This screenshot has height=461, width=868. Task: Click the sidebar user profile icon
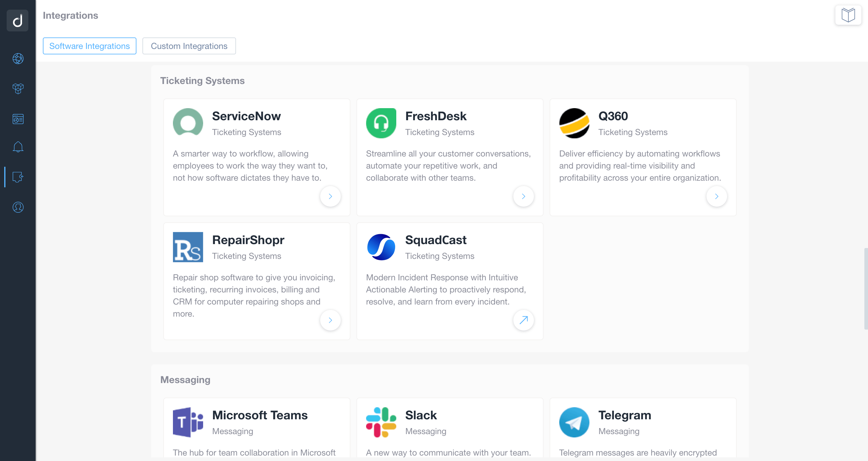coord(18,207)
